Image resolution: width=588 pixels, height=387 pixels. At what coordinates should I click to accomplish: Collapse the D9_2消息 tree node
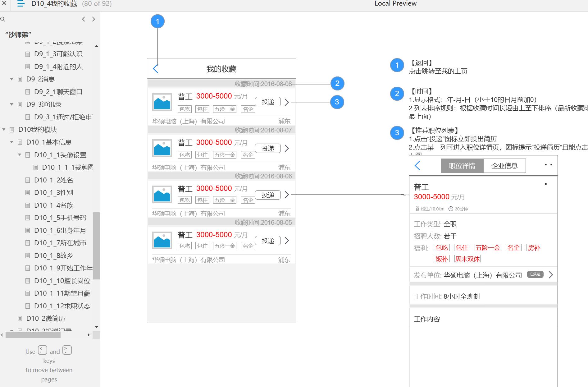pos(12,79)
